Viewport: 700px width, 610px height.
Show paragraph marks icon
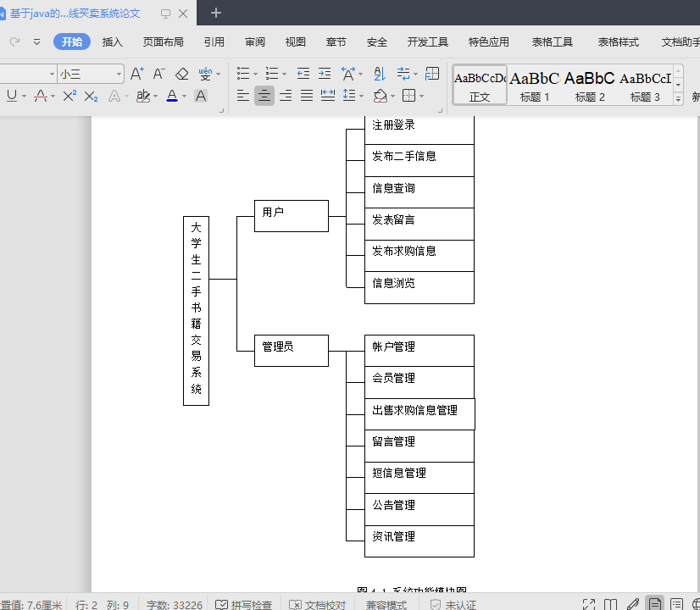[x=403, y=73]
